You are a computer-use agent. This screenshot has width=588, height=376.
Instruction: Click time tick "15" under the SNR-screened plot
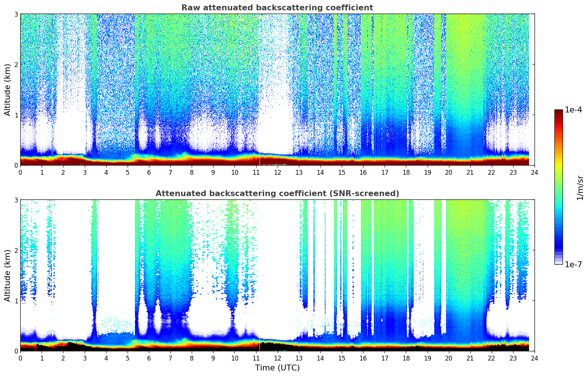(x=342, y=358)
